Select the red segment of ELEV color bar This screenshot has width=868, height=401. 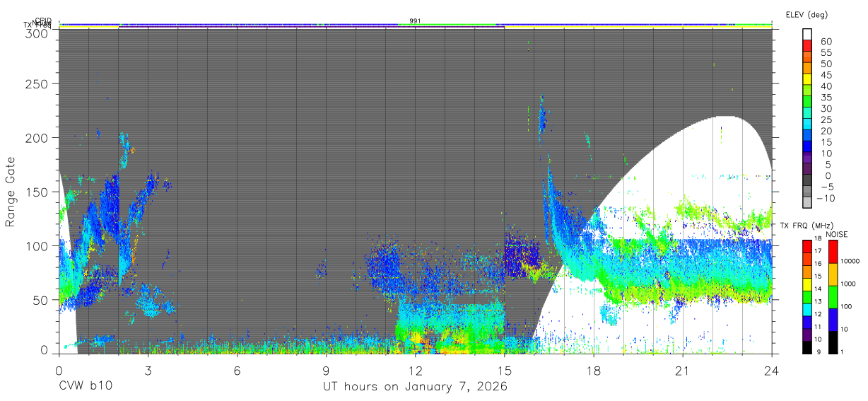click(x=808, y=45)
